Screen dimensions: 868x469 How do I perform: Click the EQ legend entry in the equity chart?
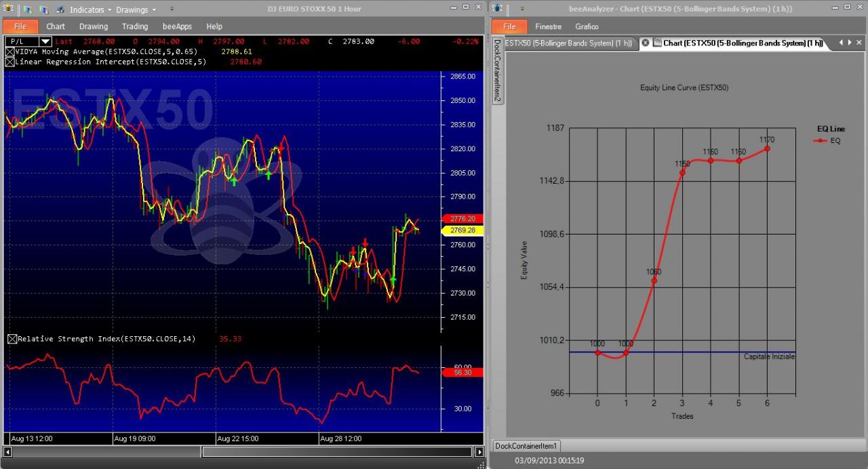pyautogui.click(x=827, y=140)
